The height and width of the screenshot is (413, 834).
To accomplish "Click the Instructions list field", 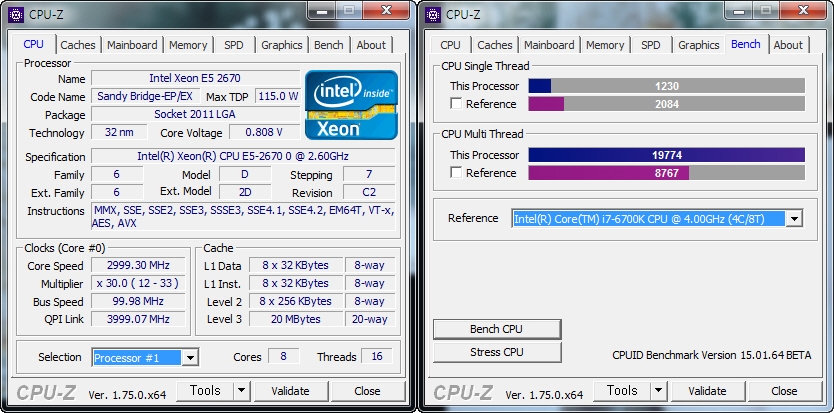I will point(243,217).
